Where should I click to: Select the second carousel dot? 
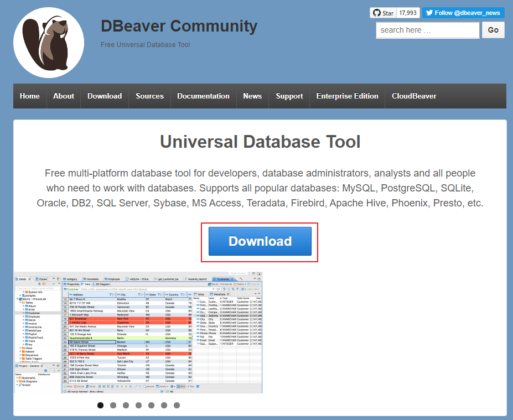pyautogui.click(x=113, y=405)
